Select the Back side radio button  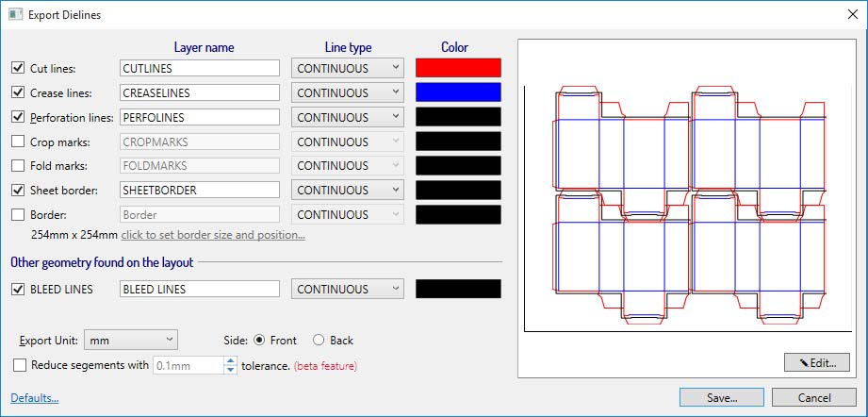[319, 340]
